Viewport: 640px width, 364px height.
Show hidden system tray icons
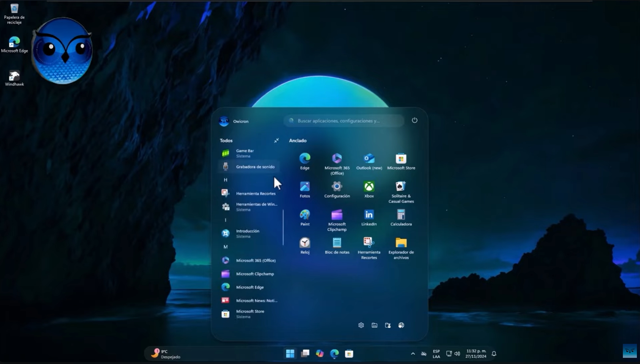(x=413, y=354)
